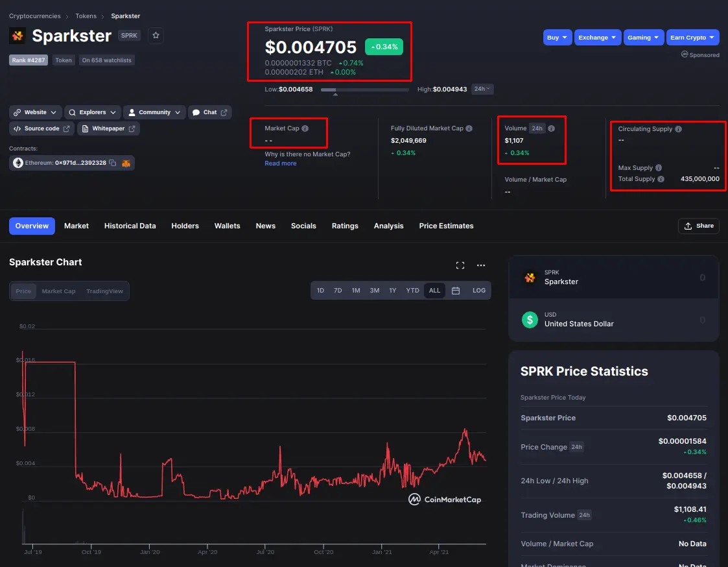Set chart range to 3M
The height and width of the screenshot is (567, 728).
[x=375, y=291]
